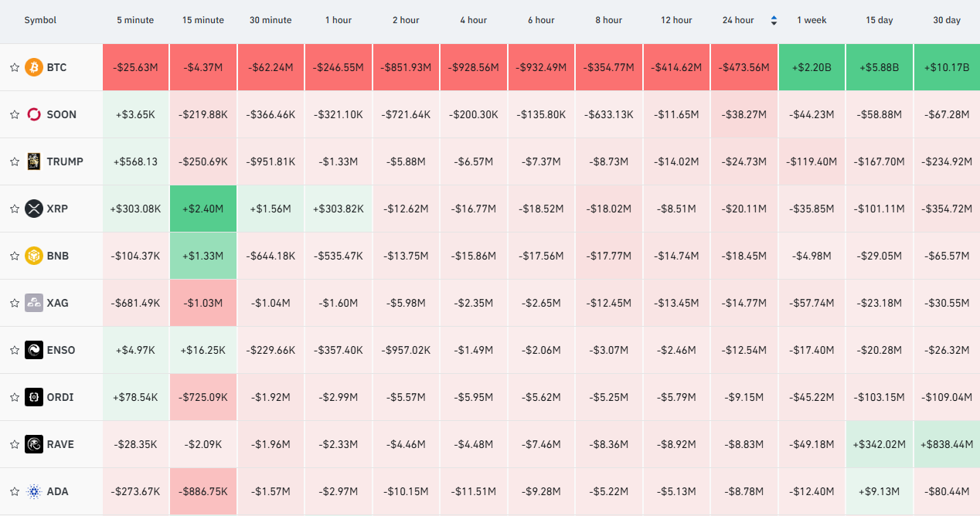Click the TRUMP token image icon

(x=33, y=161)
